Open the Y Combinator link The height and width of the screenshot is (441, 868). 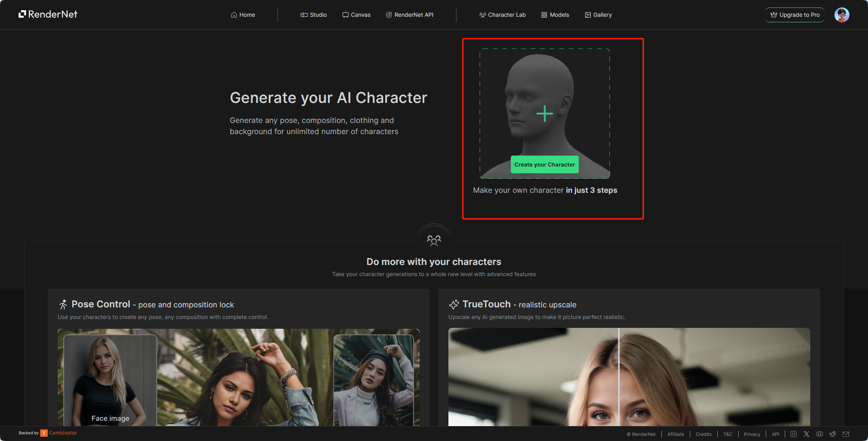point(59,433)
